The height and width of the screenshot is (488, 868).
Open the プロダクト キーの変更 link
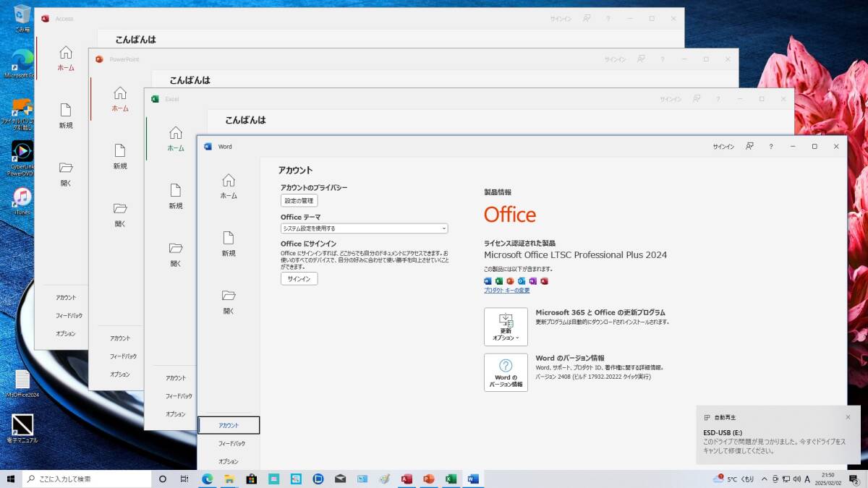pyautogui.click(x=506, y=290)
